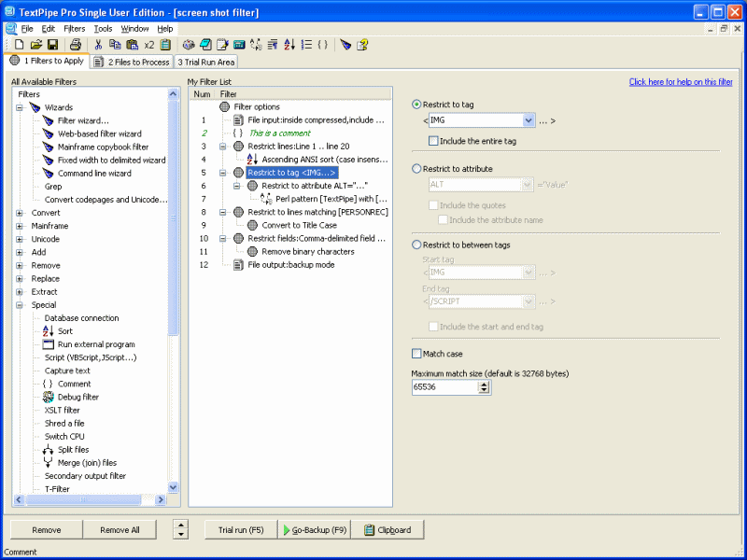This screenshot has width=747, height=560.
Task: Select the Restrict to between tags option
Action: tap(416, 245)
